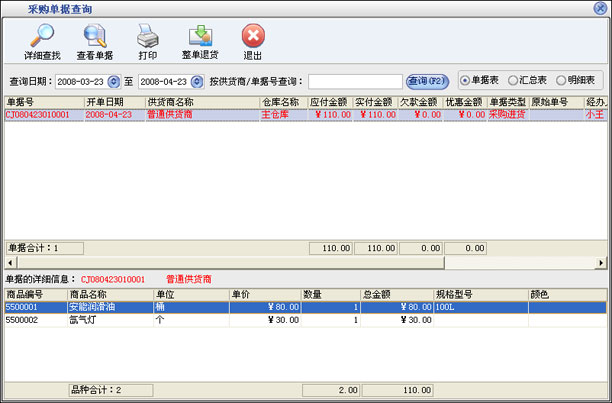Select the 明细表 radio option
This screenshot has height=403, width=612.
560,80
